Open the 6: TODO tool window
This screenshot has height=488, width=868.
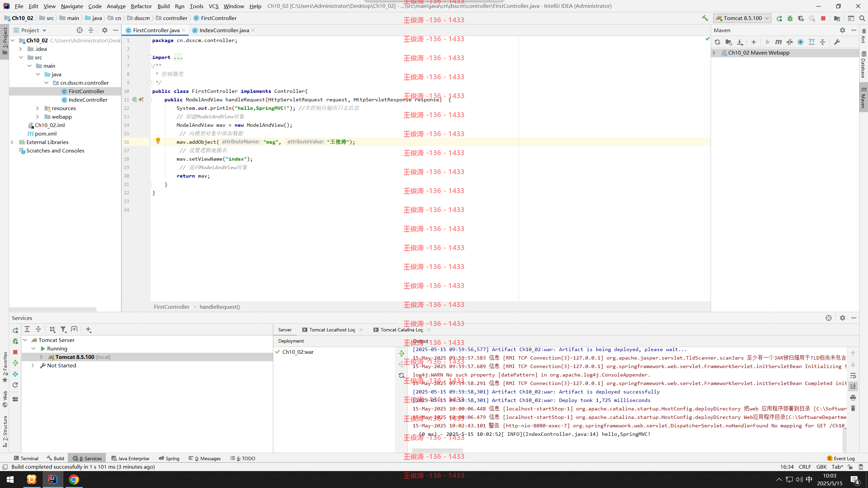point(243,458)
